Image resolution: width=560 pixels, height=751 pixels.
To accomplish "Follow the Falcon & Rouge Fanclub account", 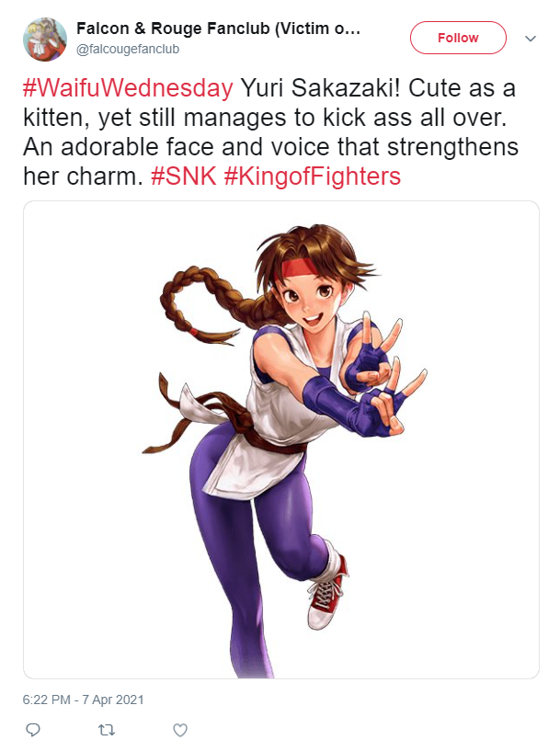I will click(x=458, y=38).
